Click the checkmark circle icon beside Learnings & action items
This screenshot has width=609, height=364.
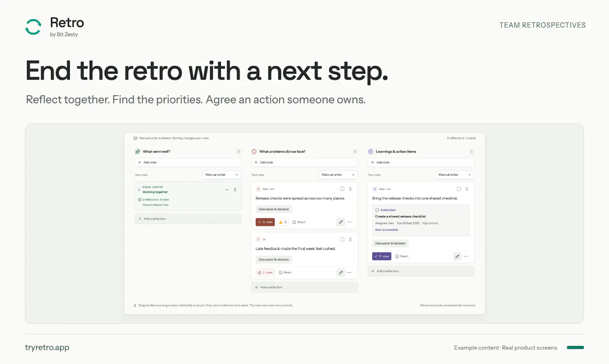click(370, 151)
